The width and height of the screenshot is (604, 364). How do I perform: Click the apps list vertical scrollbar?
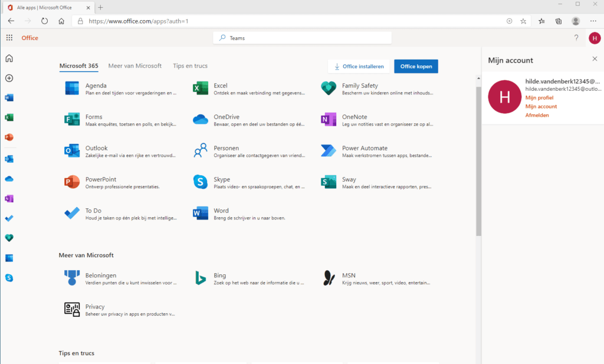(478, 162)
